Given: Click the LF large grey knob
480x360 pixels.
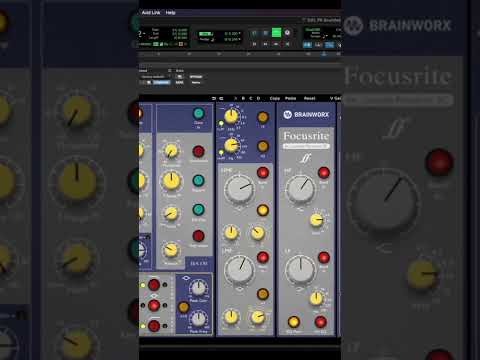Looking at the screenshot, I should point(301,270).
